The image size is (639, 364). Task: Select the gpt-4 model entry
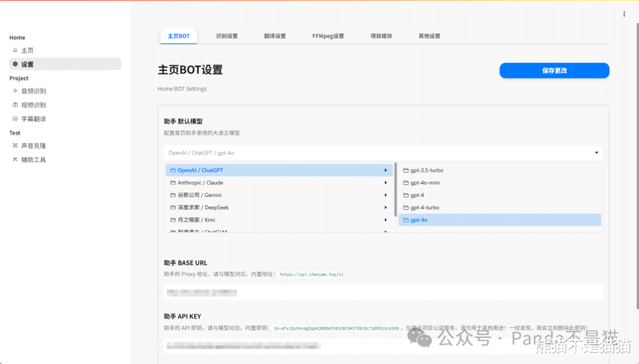coord(499,195)
